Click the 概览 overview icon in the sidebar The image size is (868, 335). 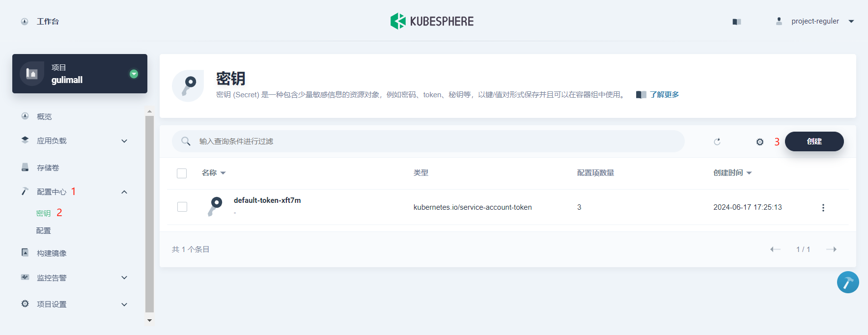click(25, 116)
